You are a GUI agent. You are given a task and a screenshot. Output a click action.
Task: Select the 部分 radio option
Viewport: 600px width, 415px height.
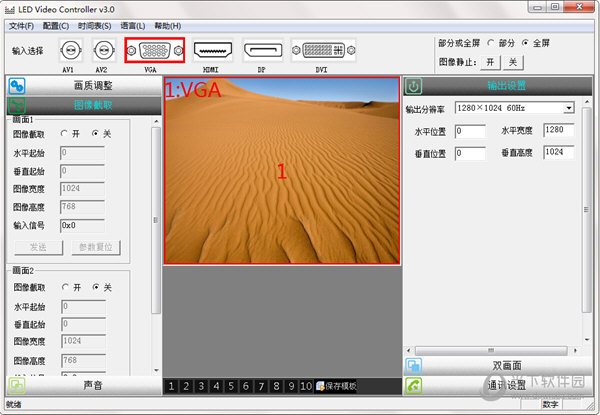pyautogui.click(x=491, y=43)
